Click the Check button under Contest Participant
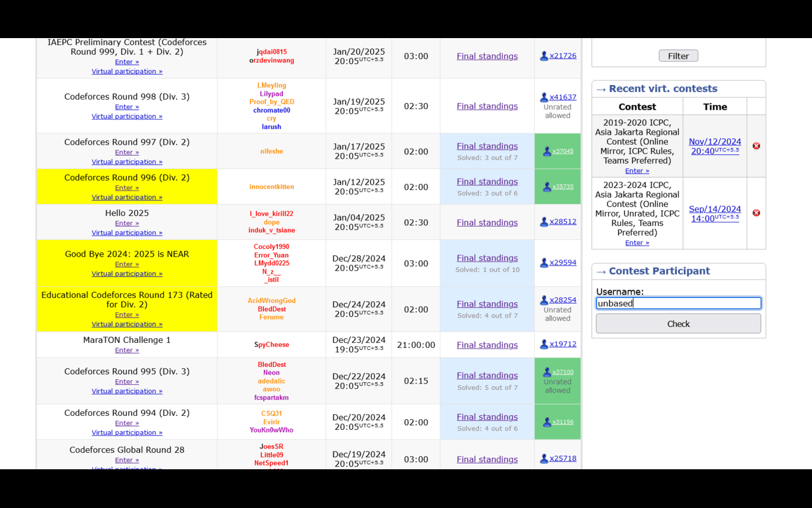 point(678,324)
